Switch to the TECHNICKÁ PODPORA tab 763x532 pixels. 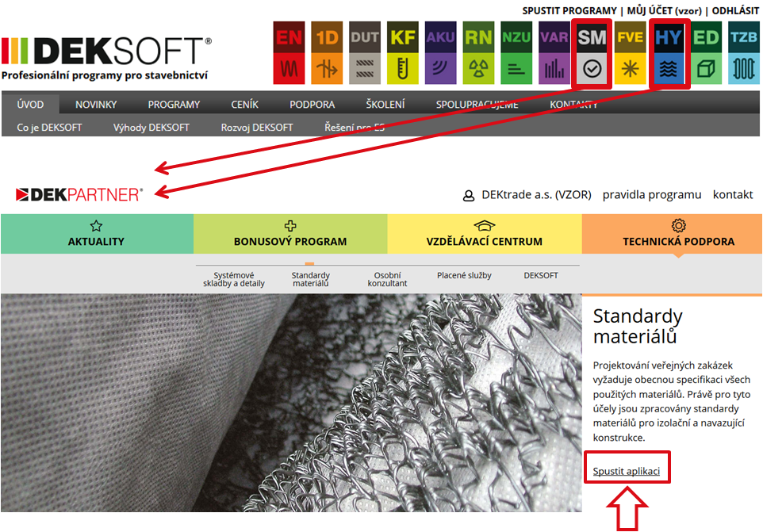pos(672,234)
